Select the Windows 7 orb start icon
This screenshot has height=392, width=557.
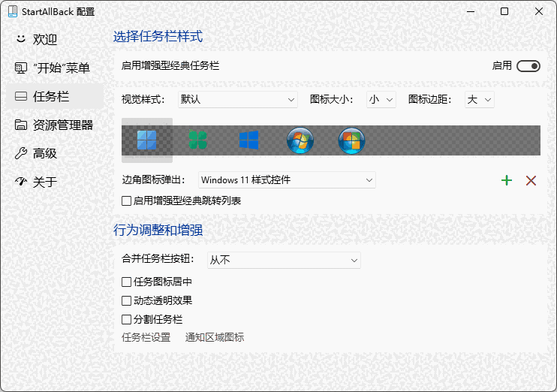[x=300, y=140]
